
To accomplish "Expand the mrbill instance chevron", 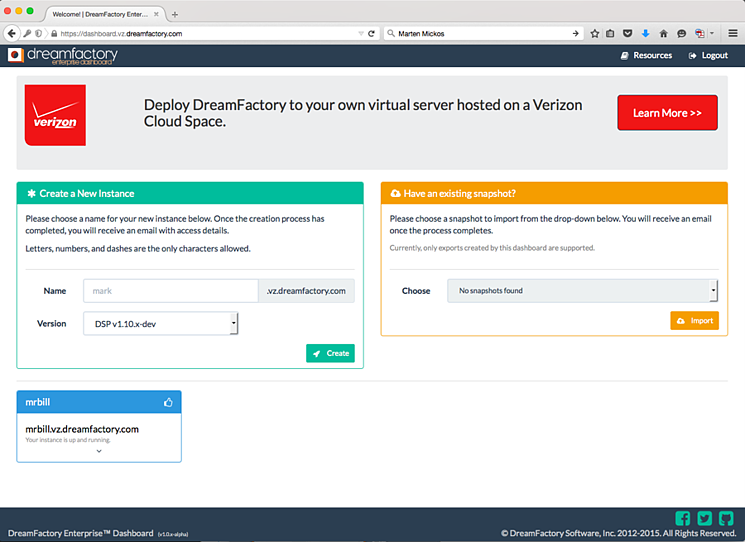I will coord(99,451).
